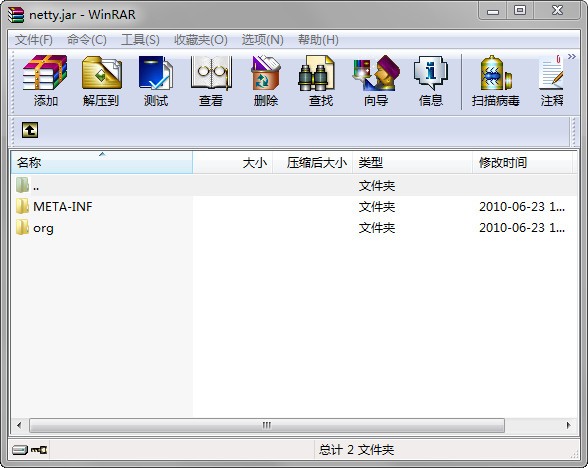Image resolution: width=588 pixels, height=468 pixels.
Task: Open the 文件(F) menu
Action: (x=34, y=39)
